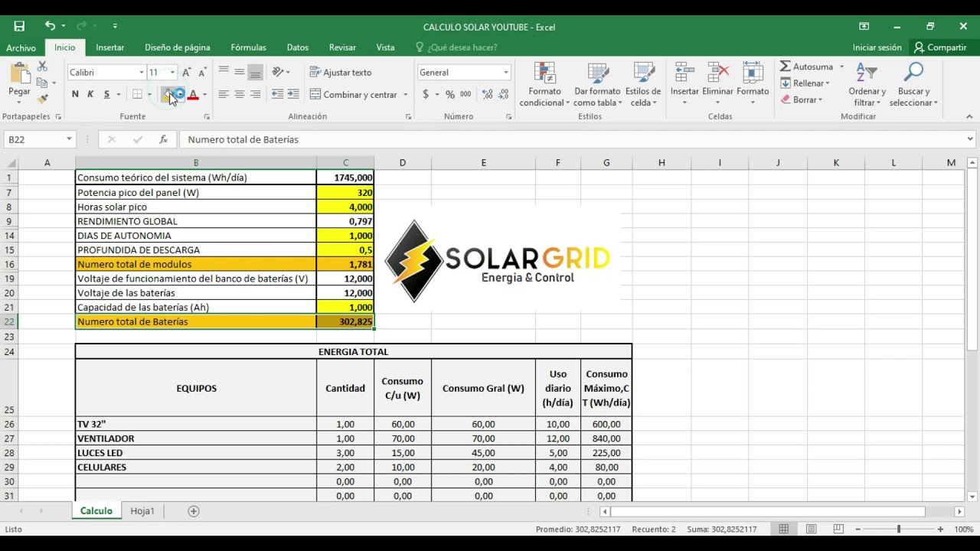The width and height of the screenshot is (980, 551).
Task: Click the accounting currency format icon
Action: (426, 94)
